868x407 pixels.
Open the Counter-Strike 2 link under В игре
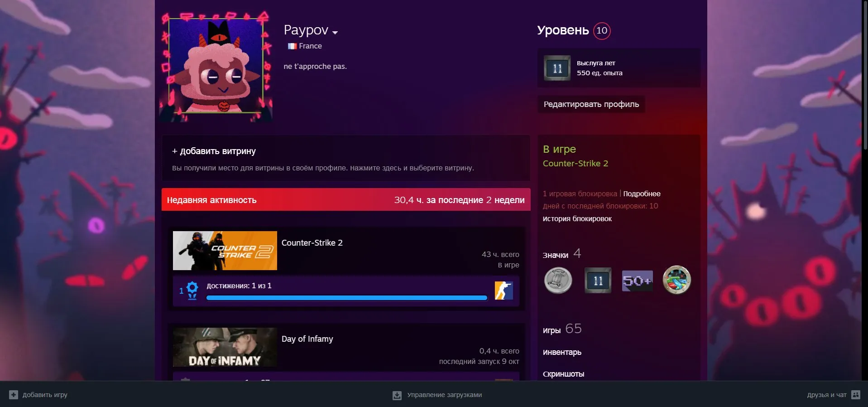tap(575, 164)
